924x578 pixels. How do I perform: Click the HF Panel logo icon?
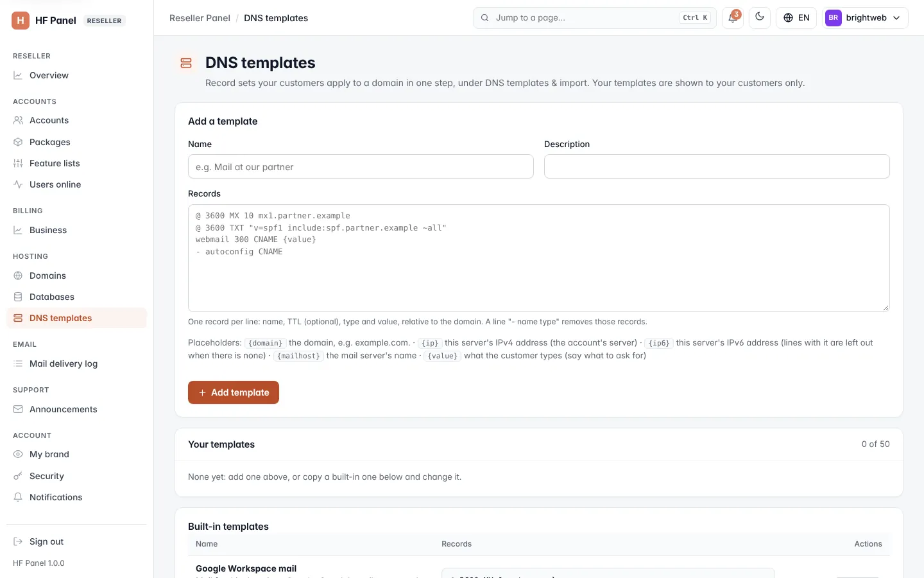coord(21,21)
